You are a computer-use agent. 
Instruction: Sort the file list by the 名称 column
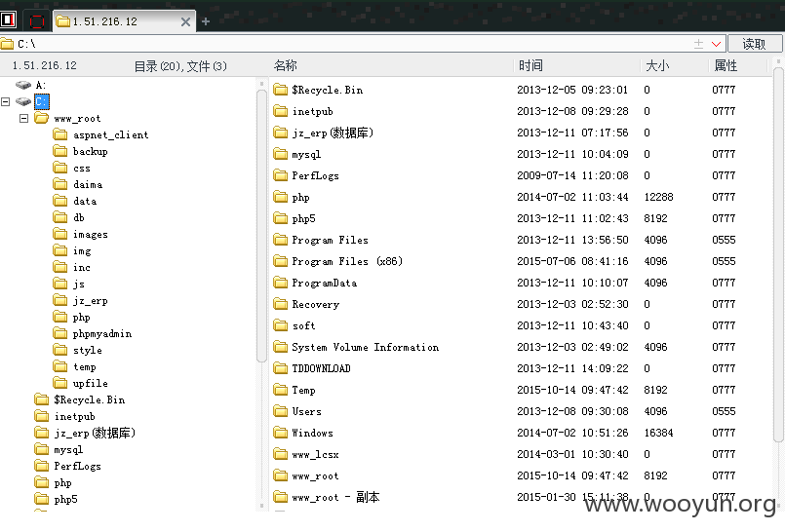[x=286, y=65]
